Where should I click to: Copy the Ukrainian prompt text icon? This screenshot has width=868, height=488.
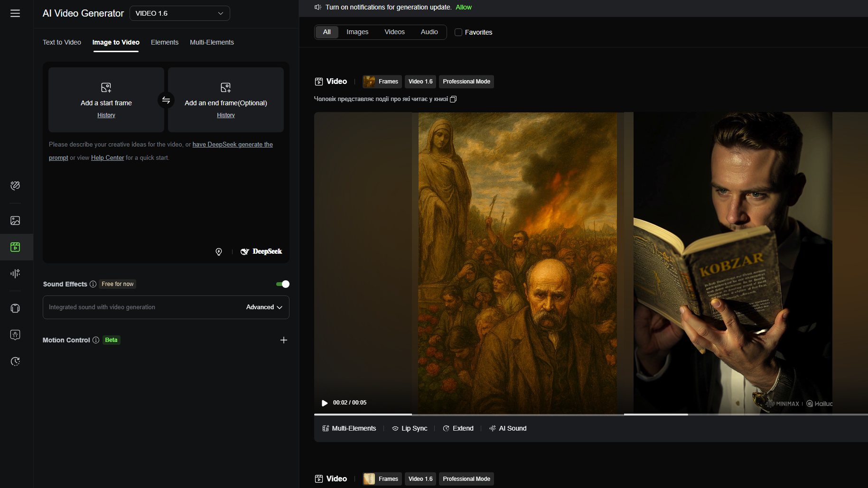pos(453,99)
